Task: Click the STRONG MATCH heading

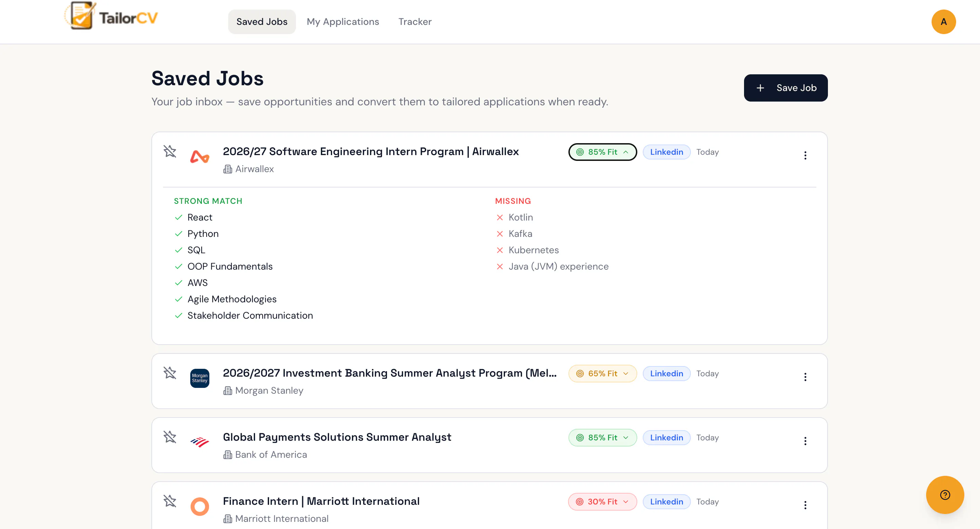Action: point(208,201)
